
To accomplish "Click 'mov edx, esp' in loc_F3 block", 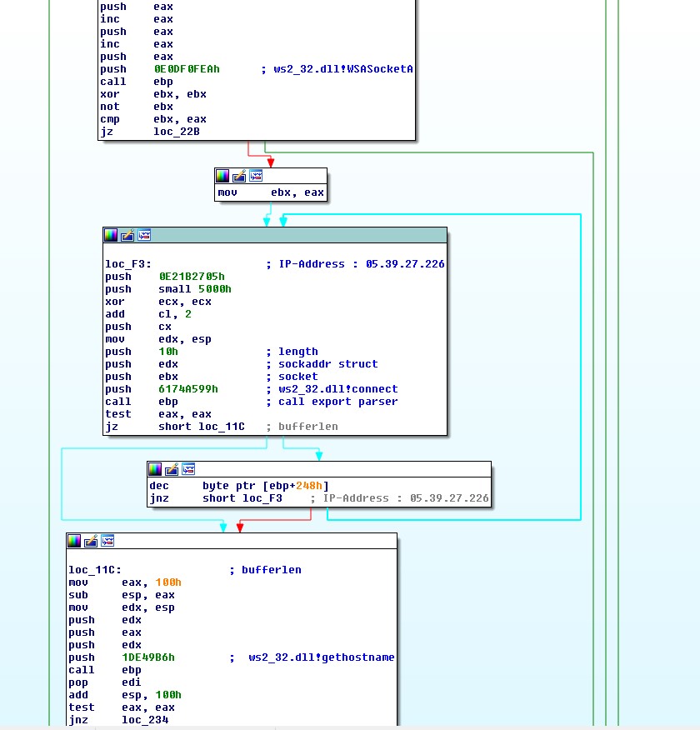I will [x=158, y=339].
